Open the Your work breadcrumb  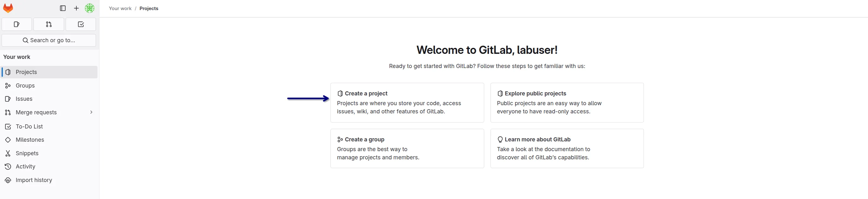coord(120,8)
